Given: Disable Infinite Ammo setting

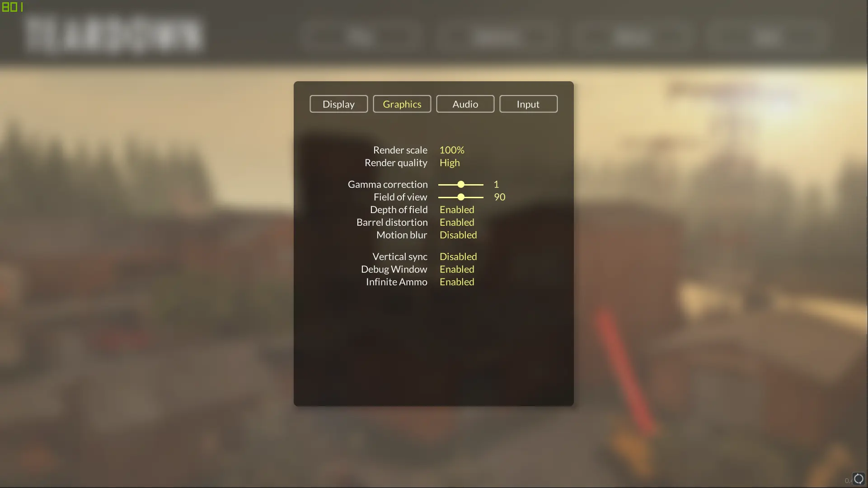Looking at the screenshot, I should [457, 282].
